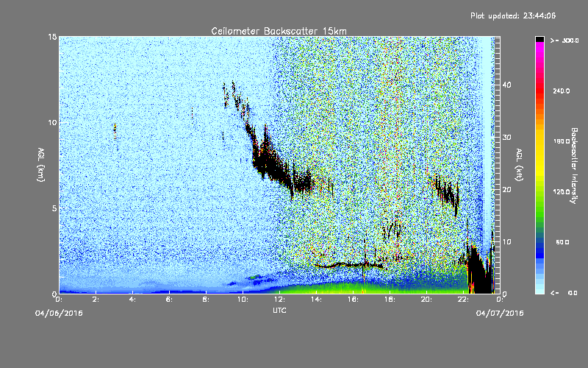Click the thin low cloud layer between 14 and 18 UTC
588x368 pixels.
pos(348,265)
